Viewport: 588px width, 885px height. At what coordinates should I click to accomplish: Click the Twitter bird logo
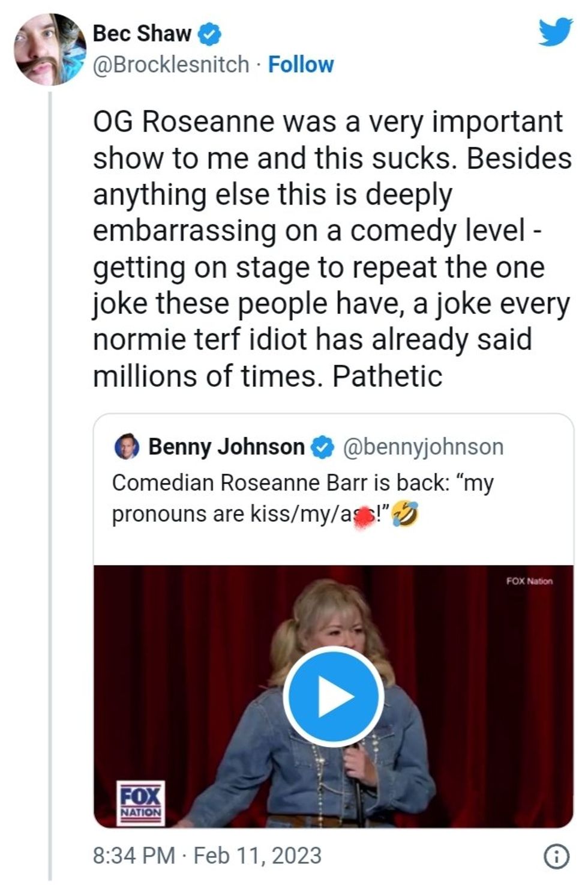tap(555, 31)
